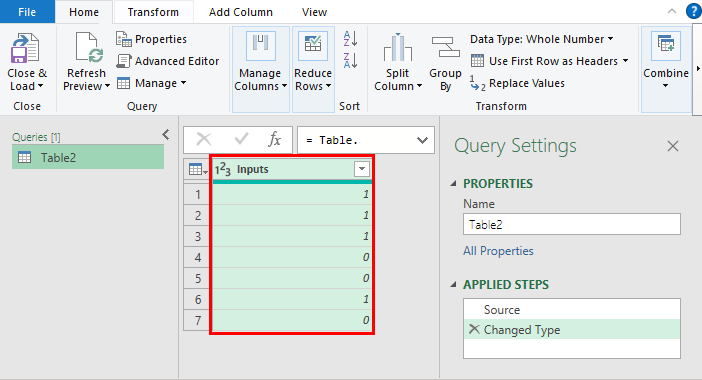Edit the query Name field

pyautogui.click(x=572, y=224)
